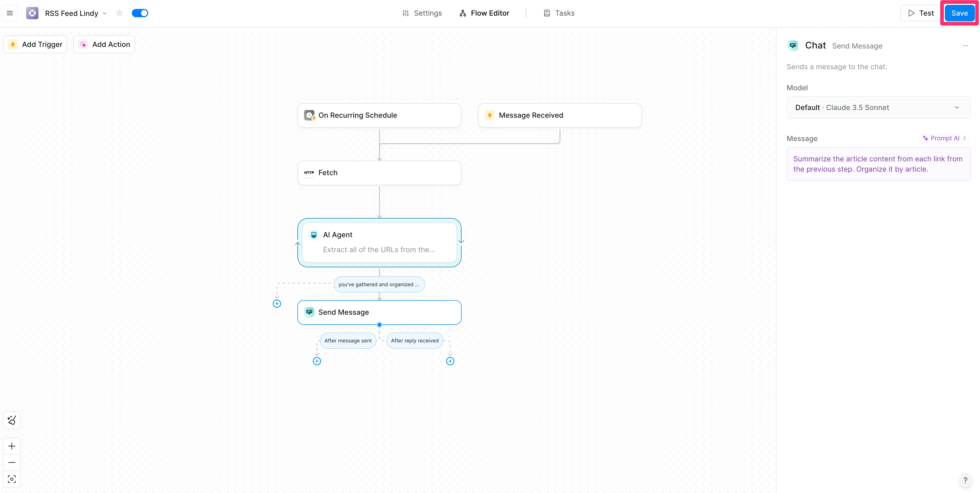Click the fit-to-view focus icon
Screen dimensions: 980x493
(x=12, y=479)
